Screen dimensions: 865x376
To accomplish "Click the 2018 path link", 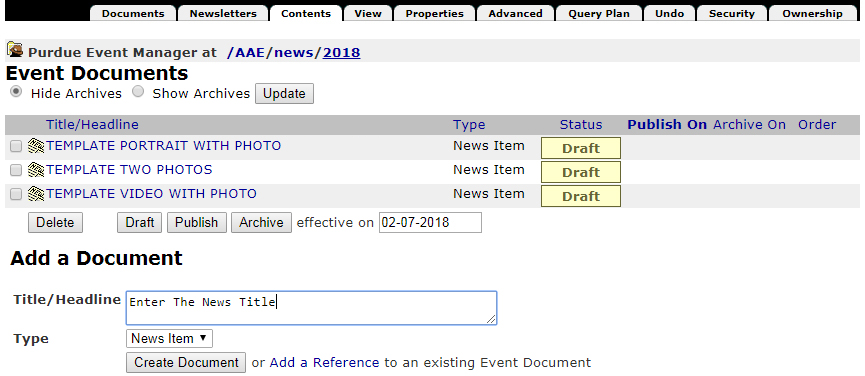I will 341,53.
